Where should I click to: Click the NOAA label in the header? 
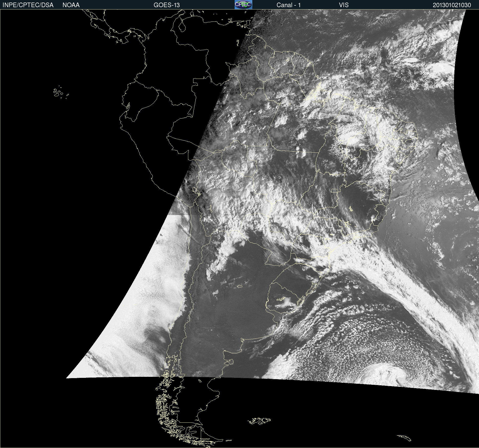coord(71,5)
